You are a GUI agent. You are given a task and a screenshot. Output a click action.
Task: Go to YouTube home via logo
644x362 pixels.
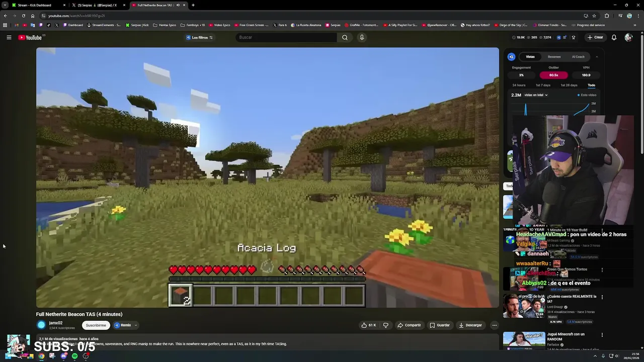(30, 37)
